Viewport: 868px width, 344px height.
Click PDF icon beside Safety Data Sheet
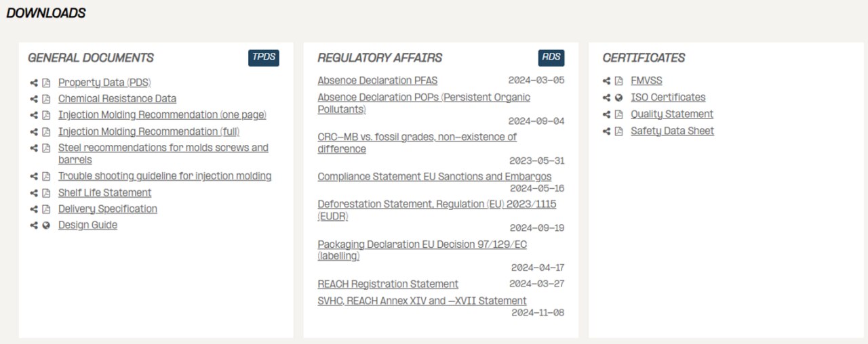(618, 131)
